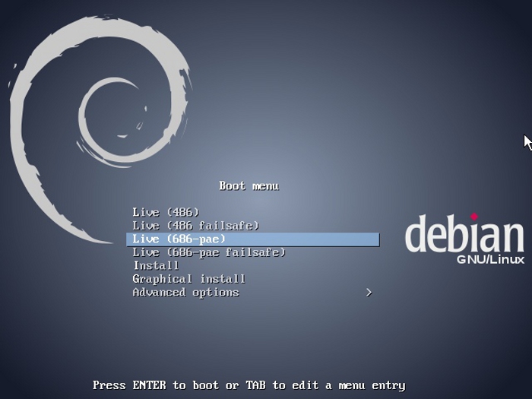Click the red dot above debian's letter i
The height and width of the screenshot is (399, 532).
(x=474, y=217)
